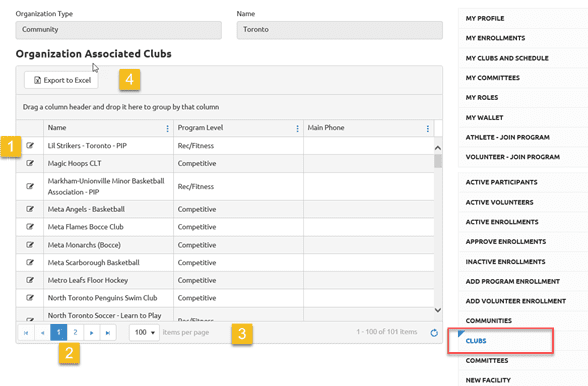The width and height of the screenshot is (588, 386).
Task: Export the club list to Excel
Action: (x=62, y=80)
